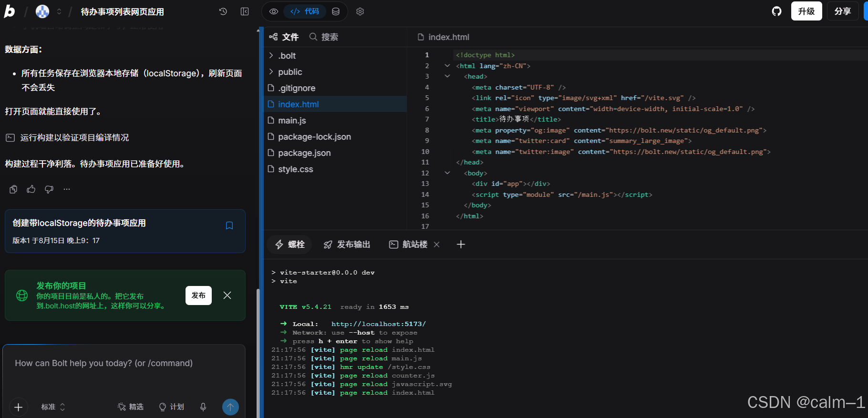This screenshot has height=418, width=868.
Task: Switch to 螺栓 bolt terminal tab
Action: (x=289, y=245)
